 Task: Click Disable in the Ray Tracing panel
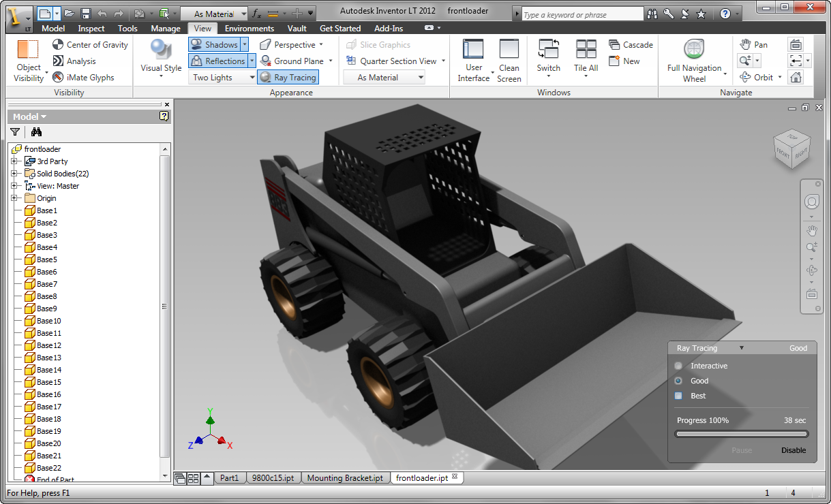pyautogui.click(x=794, y=450)
